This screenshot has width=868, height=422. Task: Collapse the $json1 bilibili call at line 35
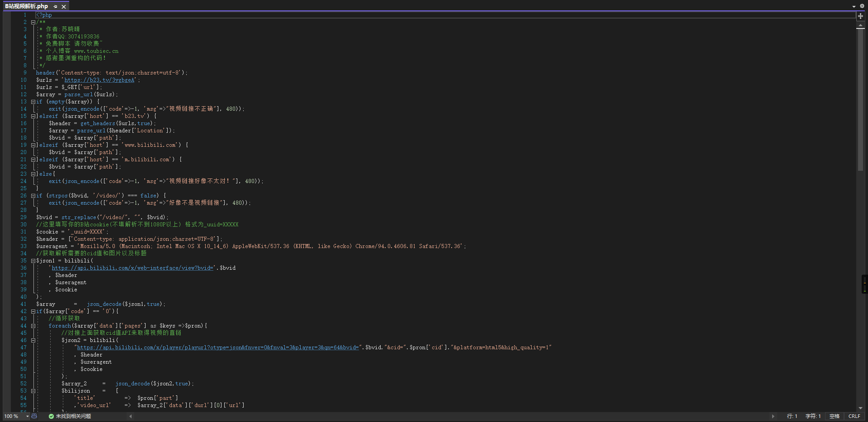[33, 261]
